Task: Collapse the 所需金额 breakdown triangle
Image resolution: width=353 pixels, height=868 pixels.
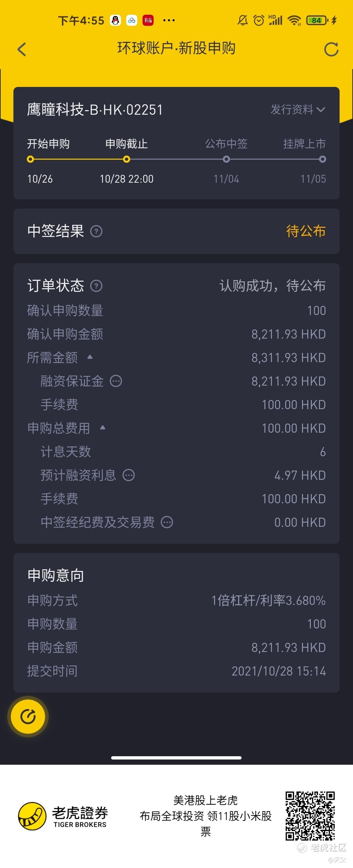Action: 90,357
